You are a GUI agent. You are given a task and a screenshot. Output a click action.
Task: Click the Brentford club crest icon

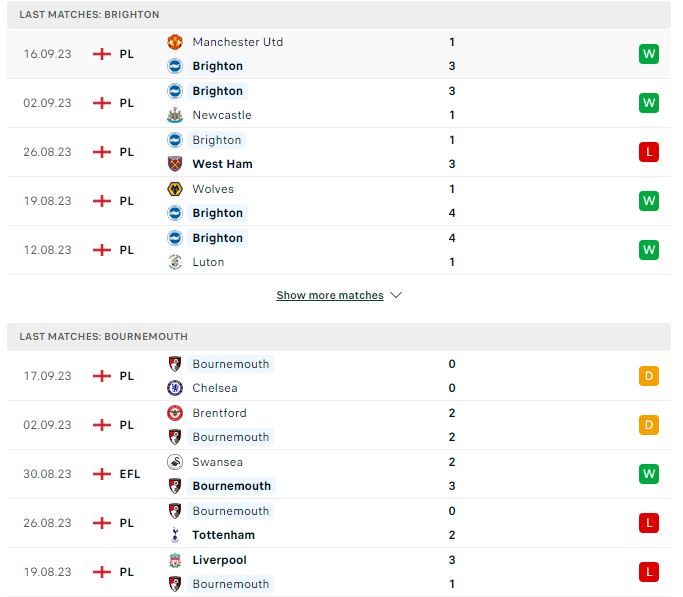click(x=175, y=413)
